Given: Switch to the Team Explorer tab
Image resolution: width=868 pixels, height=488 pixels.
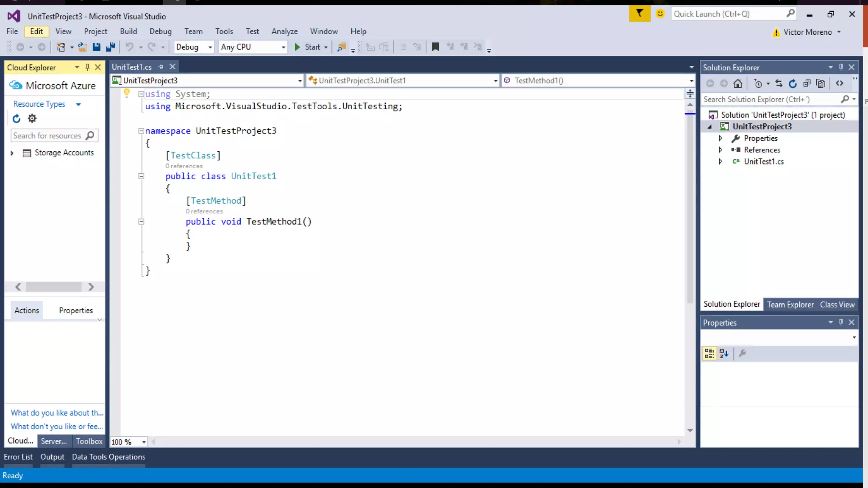Looking at the screenshot, I should [790, 305].
